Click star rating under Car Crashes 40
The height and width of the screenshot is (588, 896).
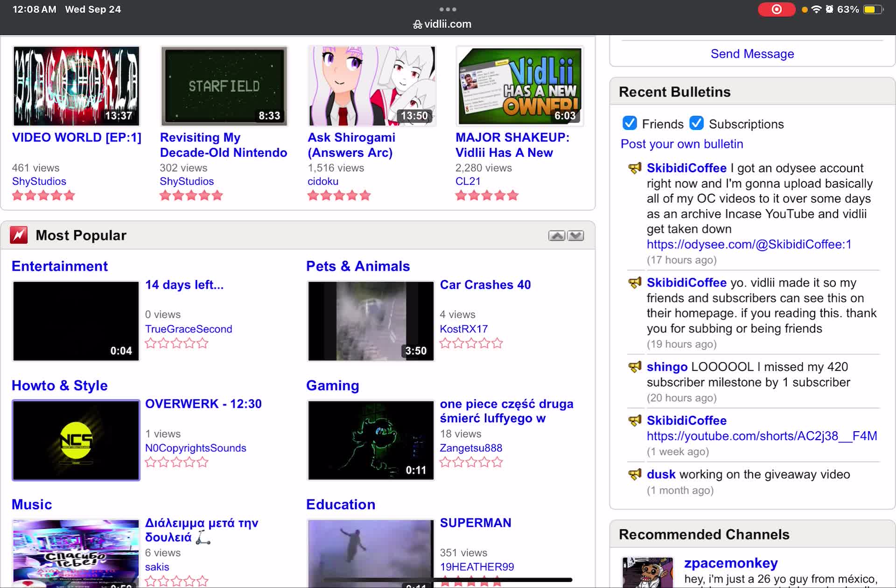coord(471,343)
